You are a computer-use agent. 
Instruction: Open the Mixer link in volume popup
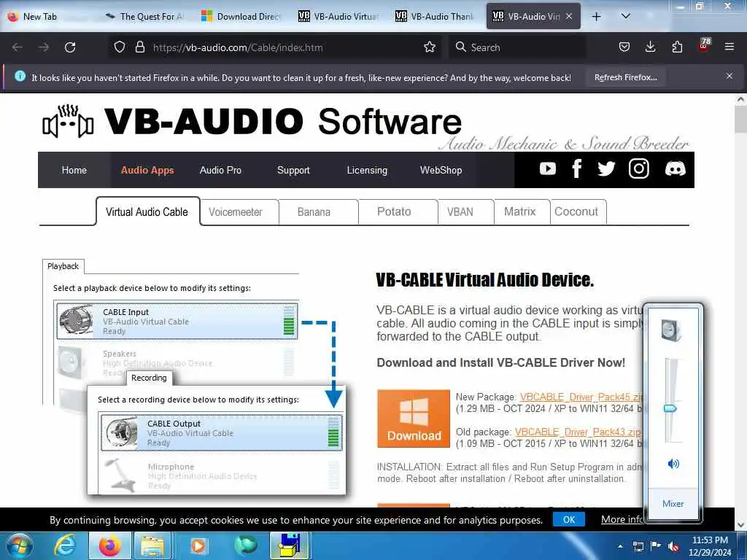coord(673,503)
